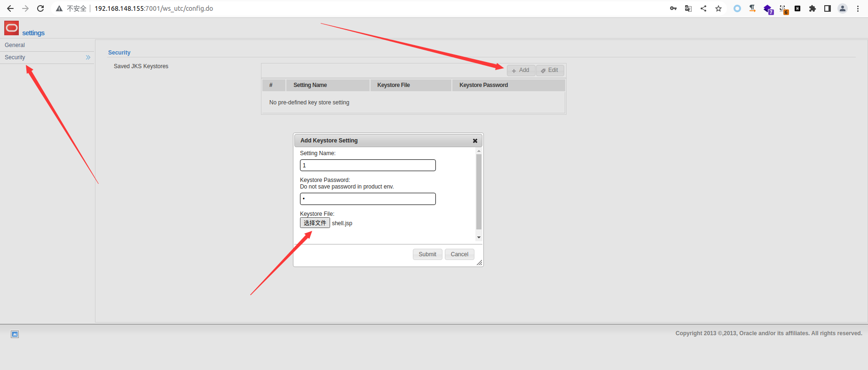
Task: Reload the page with refresh icon
Action: coord(40,8)
